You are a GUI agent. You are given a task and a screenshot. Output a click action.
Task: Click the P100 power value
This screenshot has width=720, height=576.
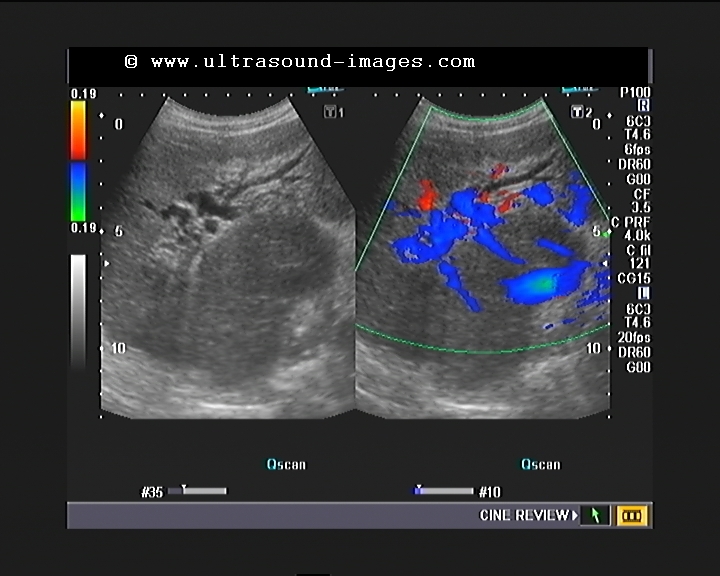635,92
